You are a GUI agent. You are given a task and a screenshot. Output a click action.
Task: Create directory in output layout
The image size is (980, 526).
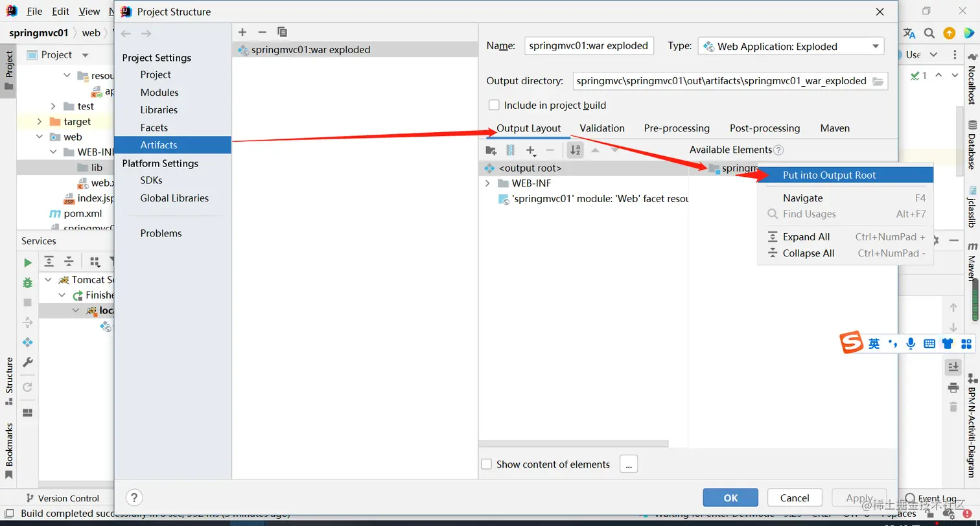click(491, 150)
